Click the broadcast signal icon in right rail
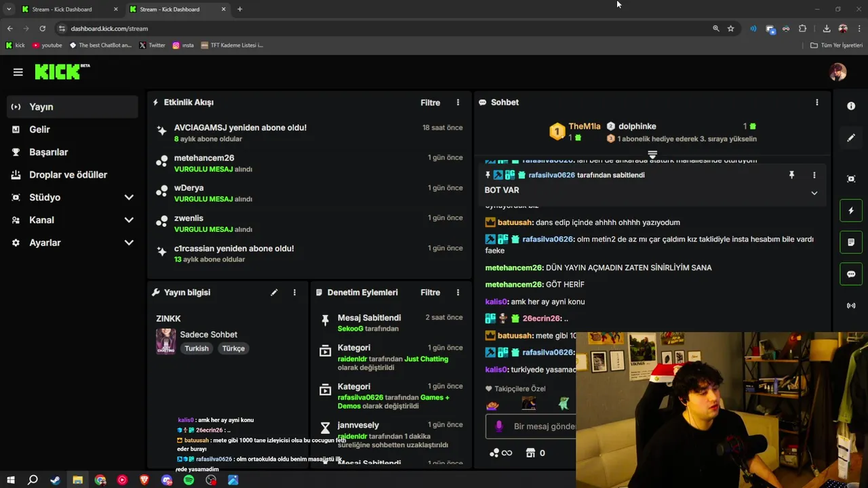868x488 pixels. [851, 306]
